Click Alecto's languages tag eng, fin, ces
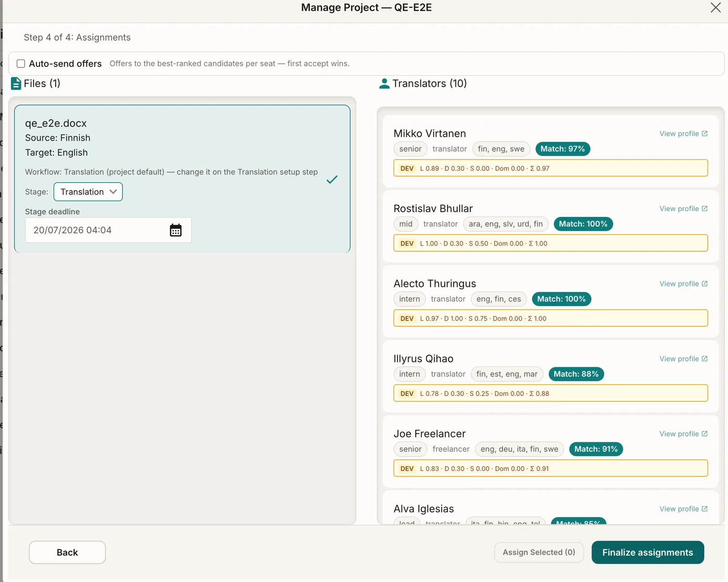The image size is (728, 582). (499, 299)
